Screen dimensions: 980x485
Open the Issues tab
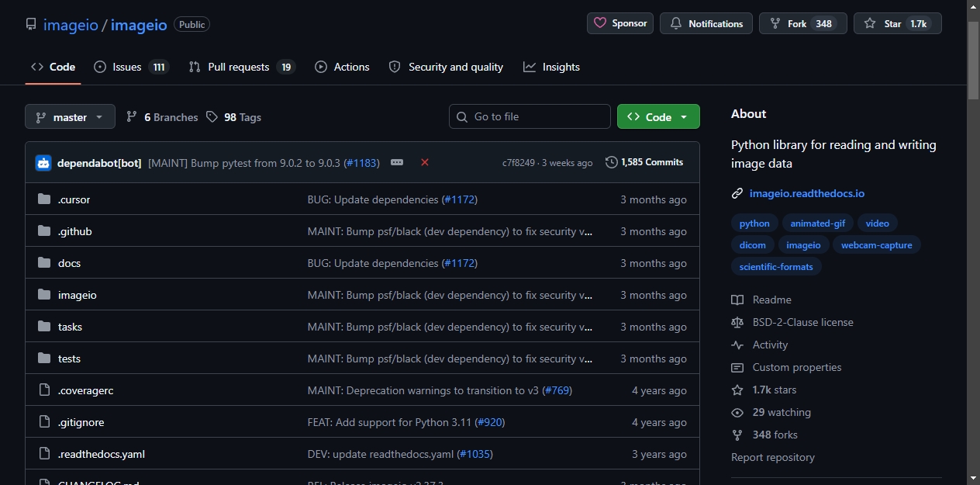pos(131,67)
